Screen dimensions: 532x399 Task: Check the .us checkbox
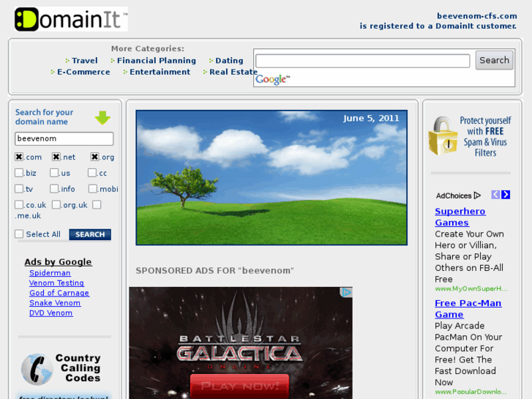coord(54,173)
